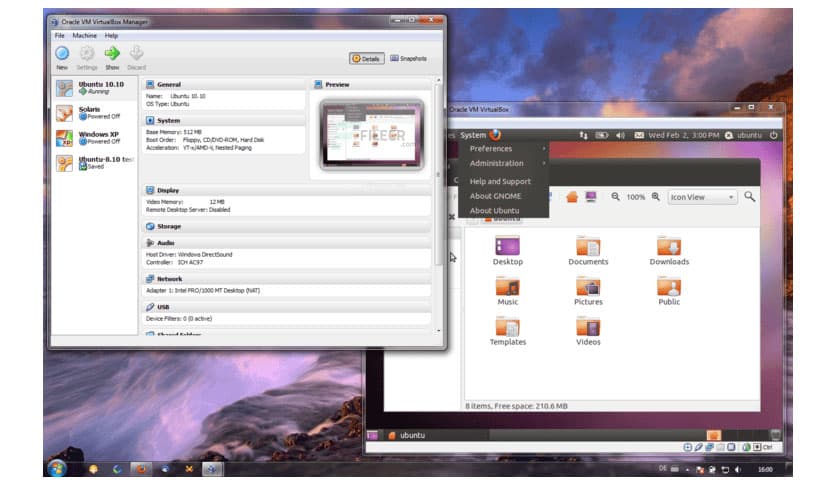Viewport: 836px width, 484px height.
Task: Open the System menu in Ubuntu panel
Action: pos(473,135)
